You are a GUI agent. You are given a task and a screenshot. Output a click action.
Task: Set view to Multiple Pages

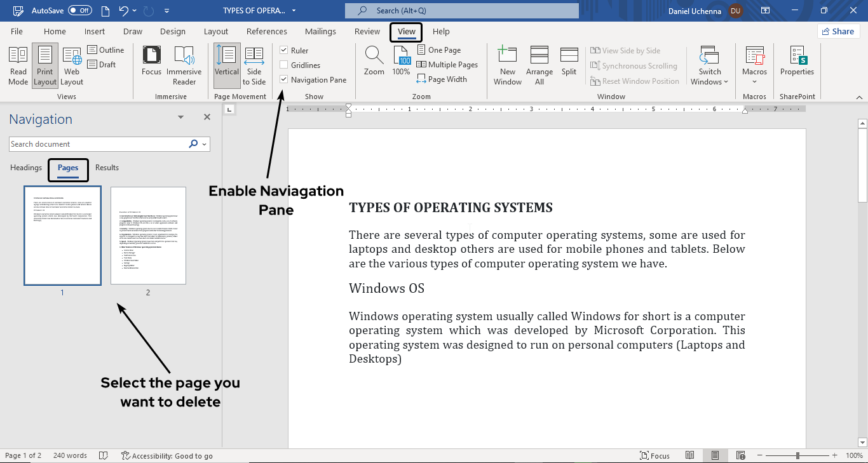click(447, 65)
